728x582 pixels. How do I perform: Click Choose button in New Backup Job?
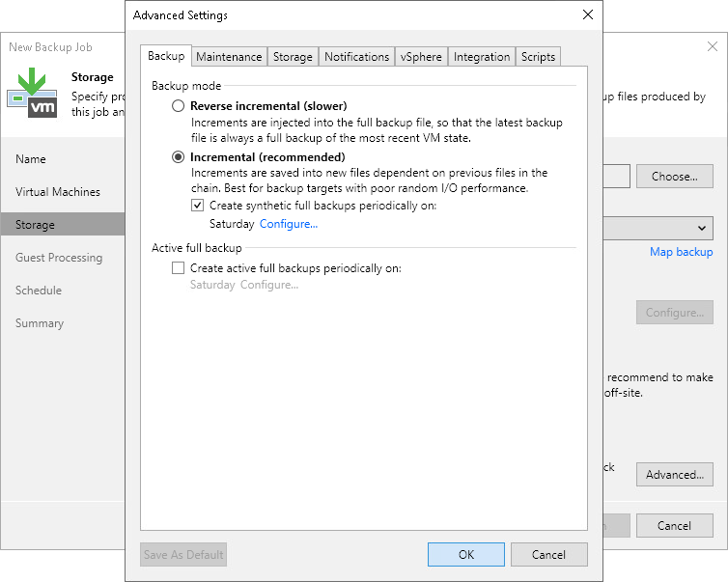point(675,177)
